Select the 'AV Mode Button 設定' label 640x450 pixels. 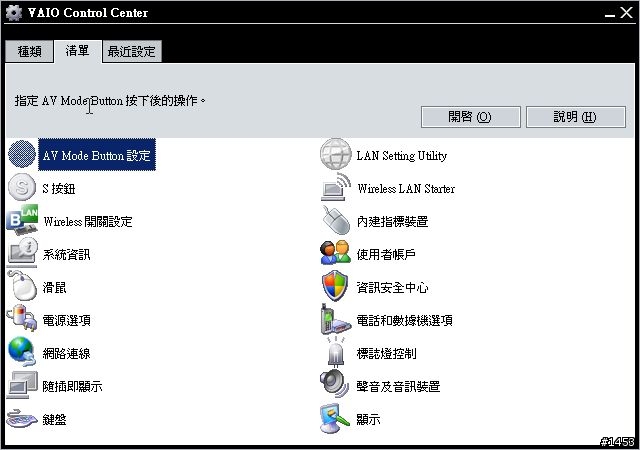(x=97, y=155)
